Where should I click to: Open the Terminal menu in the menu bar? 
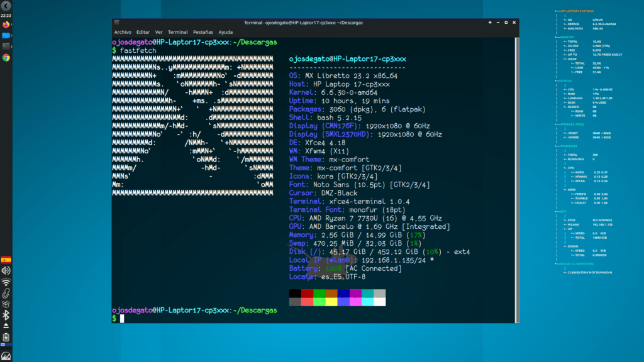pos(177,32)
